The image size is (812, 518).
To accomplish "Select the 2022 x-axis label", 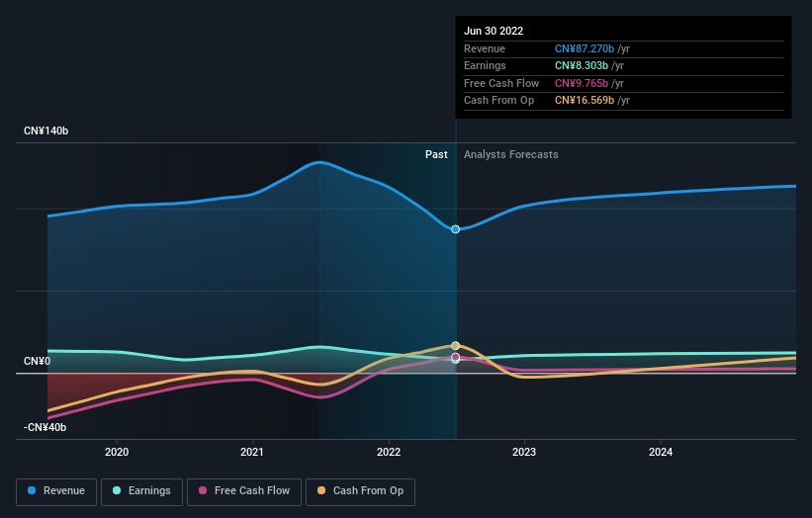I will tap(389, 452).
